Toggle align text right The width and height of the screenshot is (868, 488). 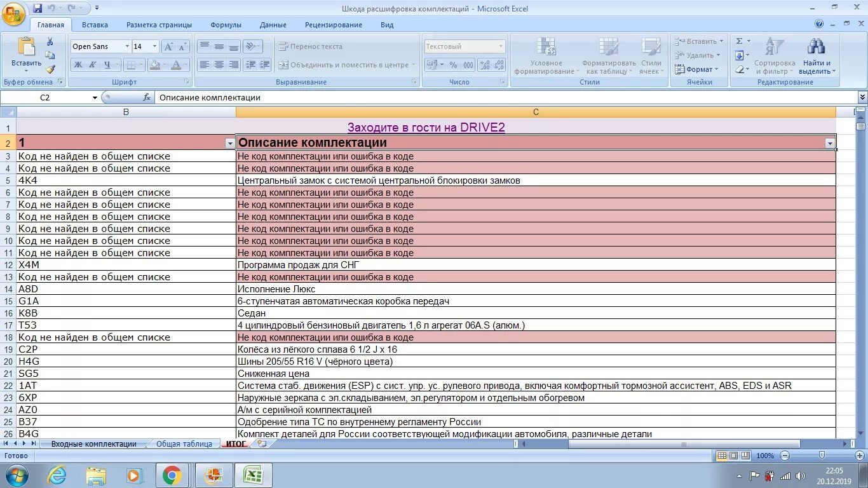233,65
